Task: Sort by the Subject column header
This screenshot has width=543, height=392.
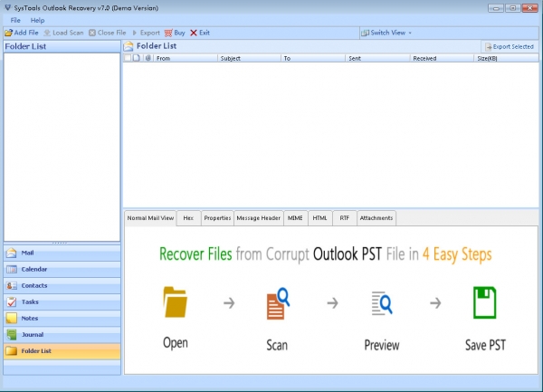Action: (249, 58)
